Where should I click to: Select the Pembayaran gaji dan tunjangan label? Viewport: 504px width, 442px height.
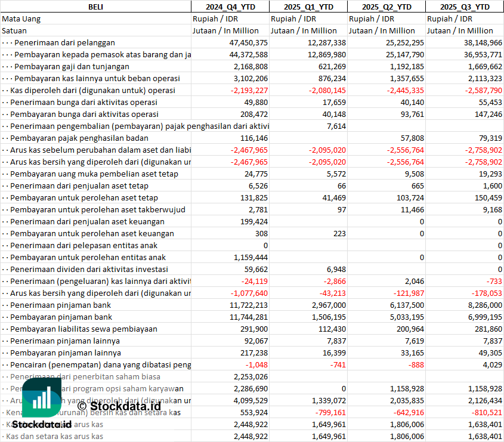tap(72, 66)
